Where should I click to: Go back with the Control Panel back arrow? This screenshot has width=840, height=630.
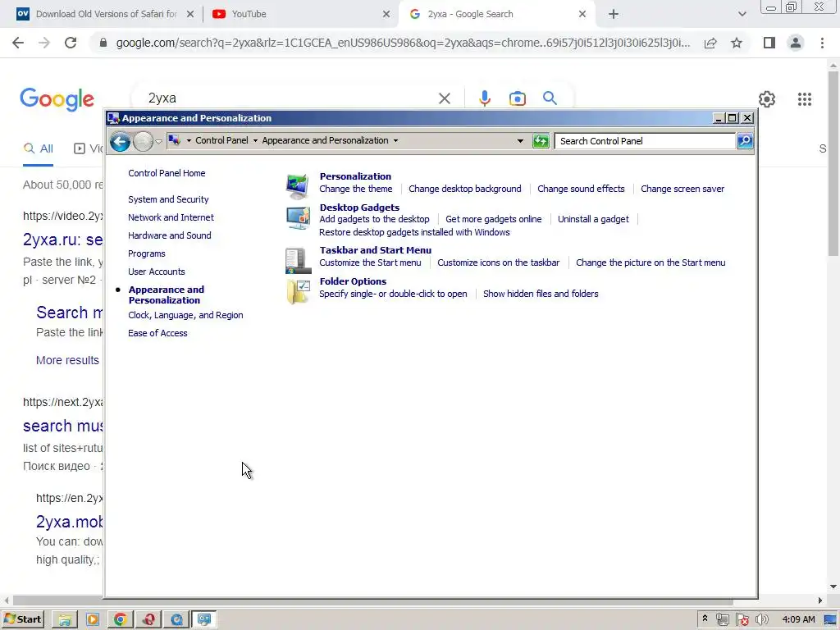(120, 141)
